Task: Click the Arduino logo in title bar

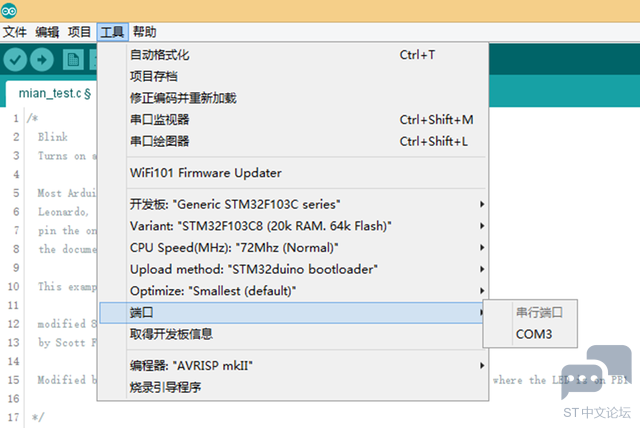Action: (9, 11)
